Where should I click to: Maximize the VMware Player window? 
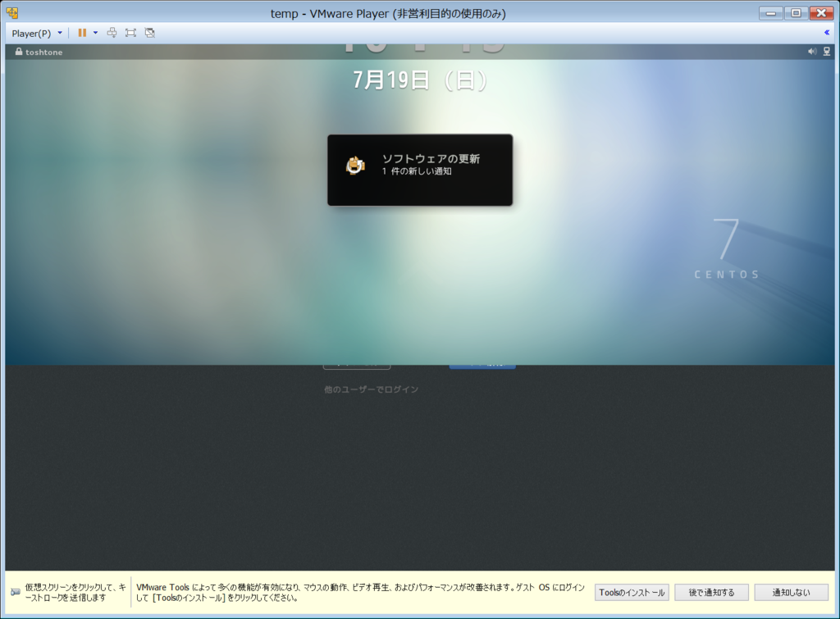(796, 13)
